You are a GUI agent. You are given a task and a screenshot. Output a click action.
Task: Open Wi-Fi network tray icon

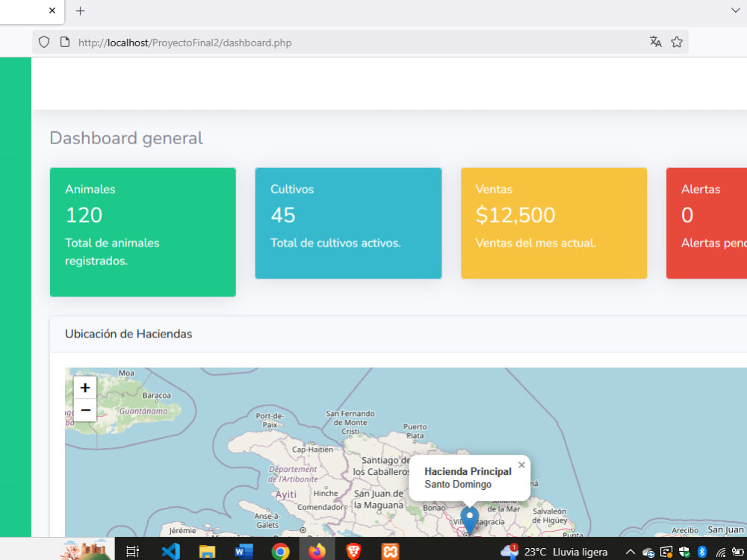tap(720, 553)
